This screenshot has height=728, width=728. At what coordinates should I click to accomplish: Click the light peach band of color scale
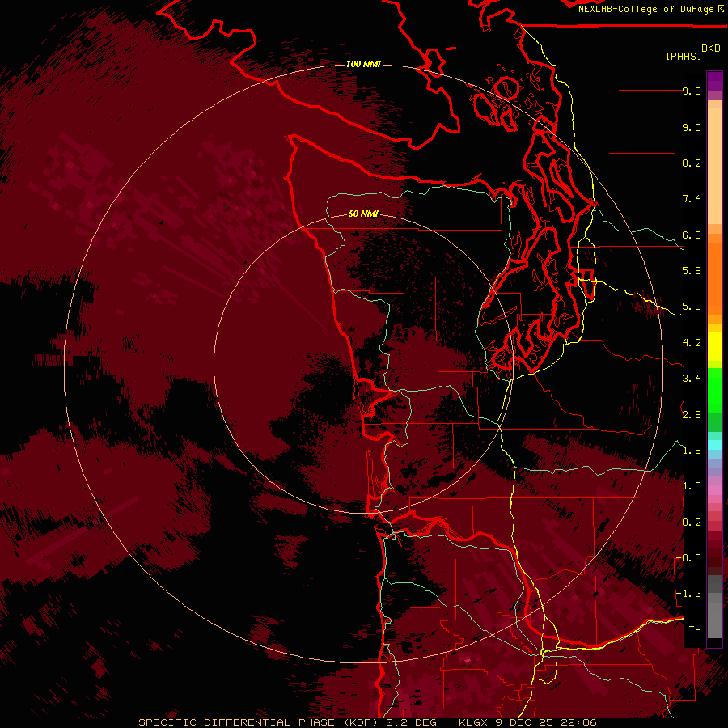pos(714,167)
